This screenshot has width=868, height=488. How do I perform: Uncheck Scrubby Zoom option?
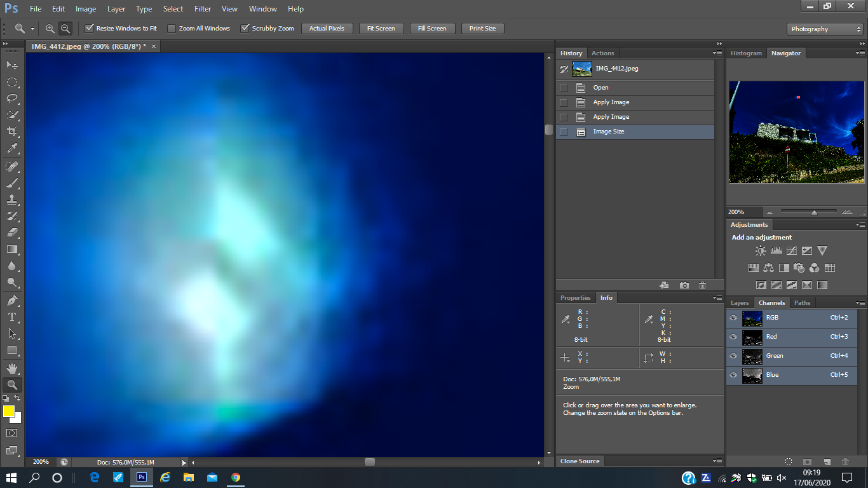245,29
